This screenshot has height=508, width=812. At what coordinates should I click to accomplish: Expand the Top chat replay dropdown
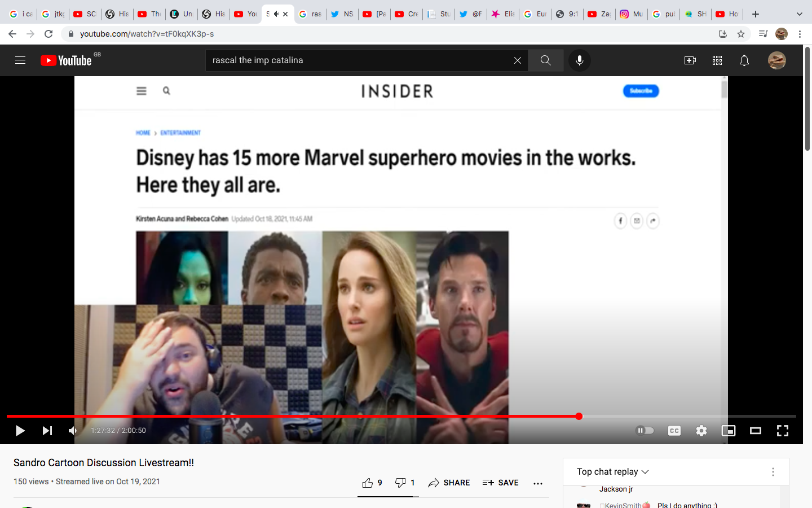coord(613,472)
